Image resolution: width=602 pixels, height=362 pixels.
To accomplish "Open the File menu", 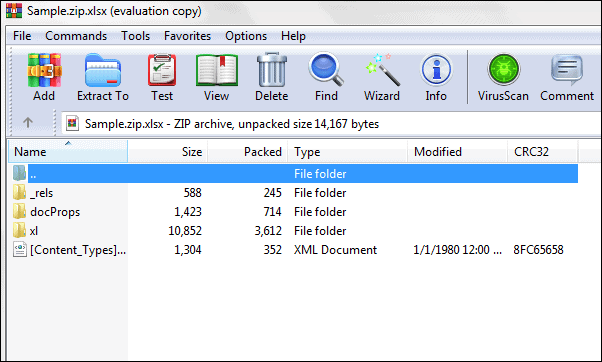I will tap(22, 36).
